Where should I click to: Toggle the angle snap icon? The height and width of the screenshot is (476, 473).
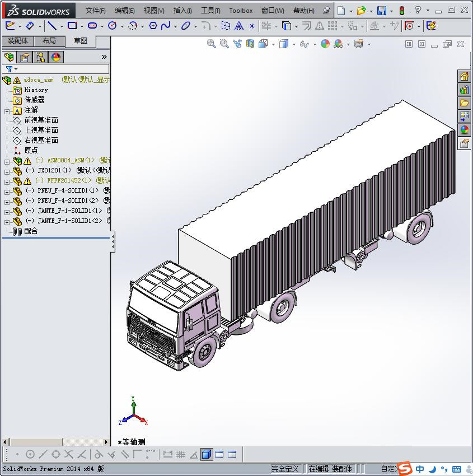pos(194,455)
